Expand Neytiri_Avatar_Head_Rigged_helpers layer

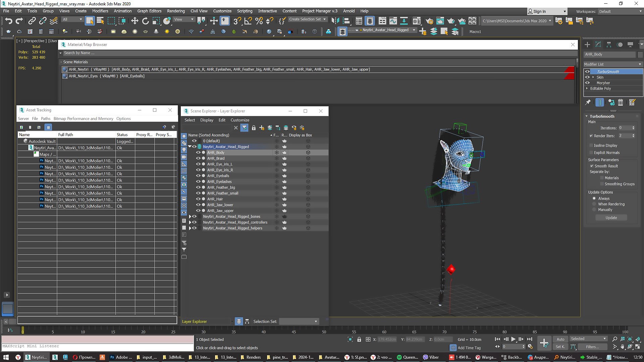click(x=190, y=228)
